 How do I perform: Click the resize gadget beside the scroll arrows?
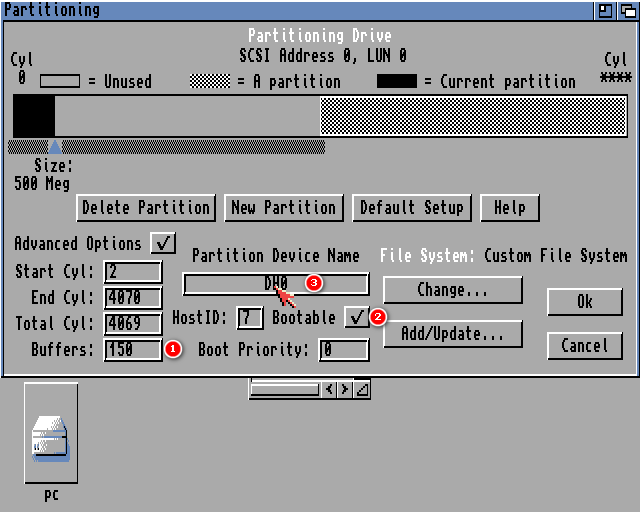(x=362, y=389)
